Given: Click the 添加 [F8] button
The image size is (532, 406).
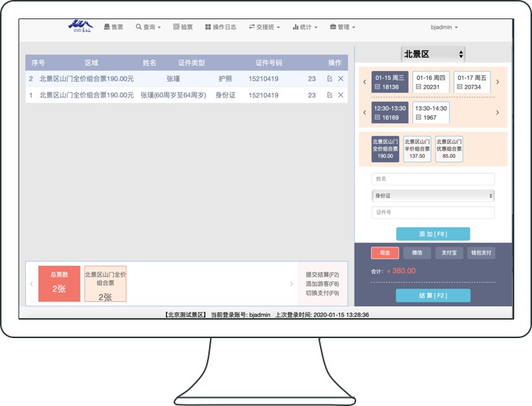Looking at the screenshot, I should coord(433,234).
